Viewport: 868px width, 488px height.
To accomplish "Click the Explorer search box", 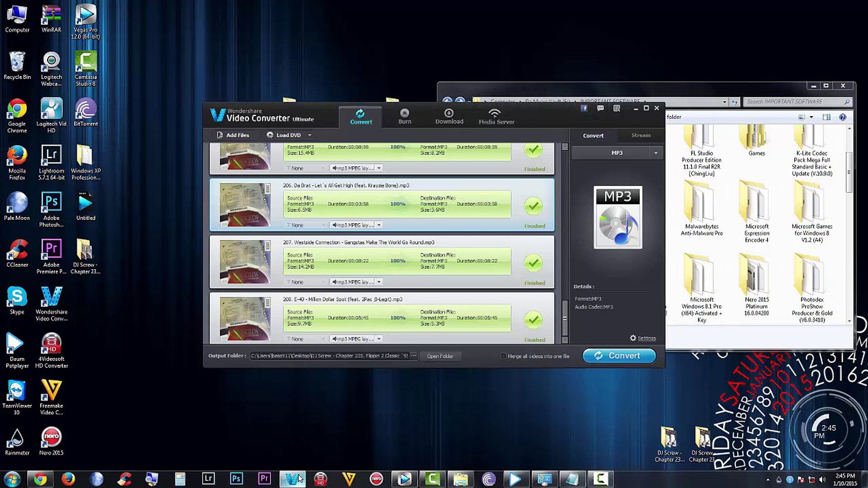I will (797, 102).
